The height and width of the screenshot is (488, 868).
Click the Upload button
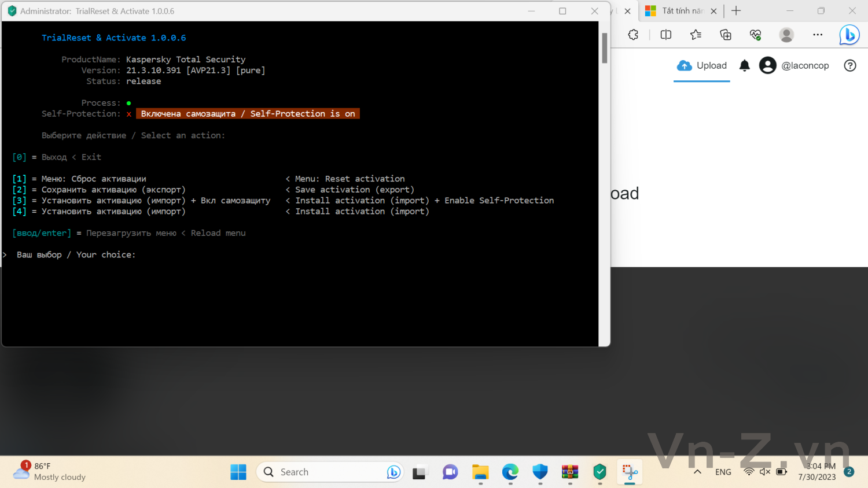(702, 66)
